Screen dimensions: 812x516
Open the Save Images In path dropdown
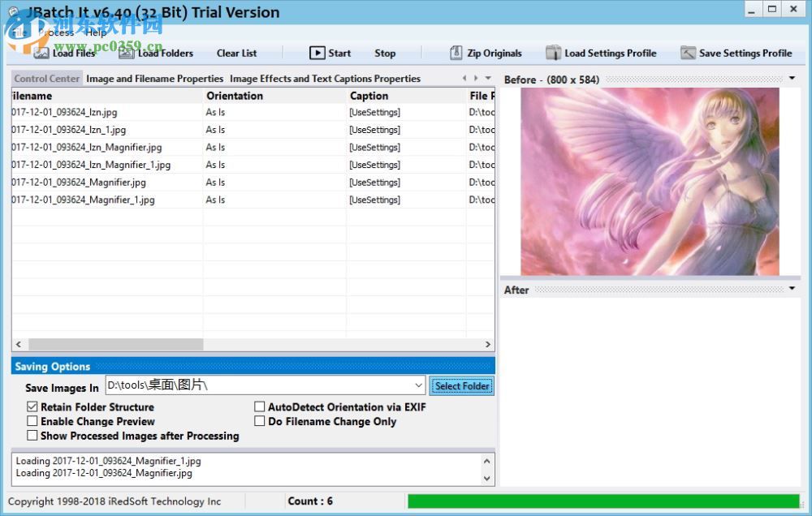click(418, 385)
